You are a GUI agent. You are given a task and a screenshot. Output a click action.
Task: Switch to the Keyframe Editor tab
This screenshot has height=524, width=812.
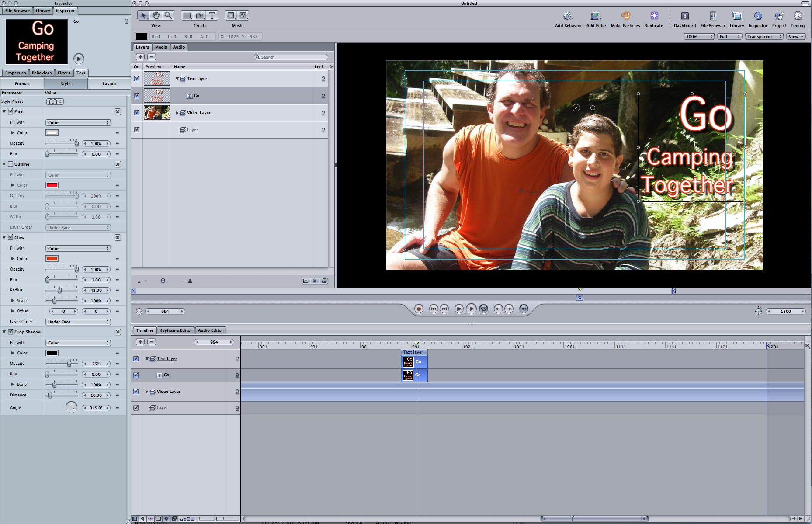[x=175, y=330]
